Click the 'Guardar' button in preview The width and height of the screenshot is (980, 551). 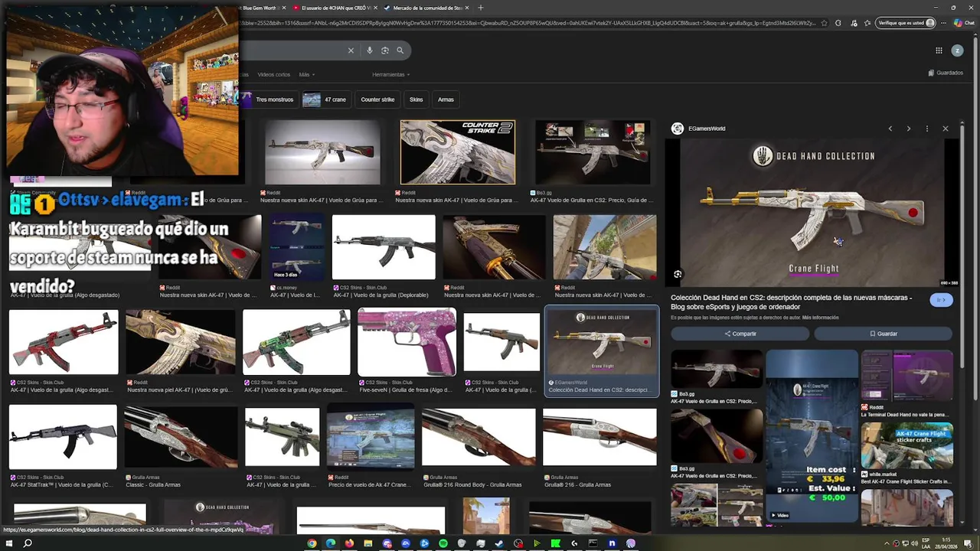click(884, 334)
